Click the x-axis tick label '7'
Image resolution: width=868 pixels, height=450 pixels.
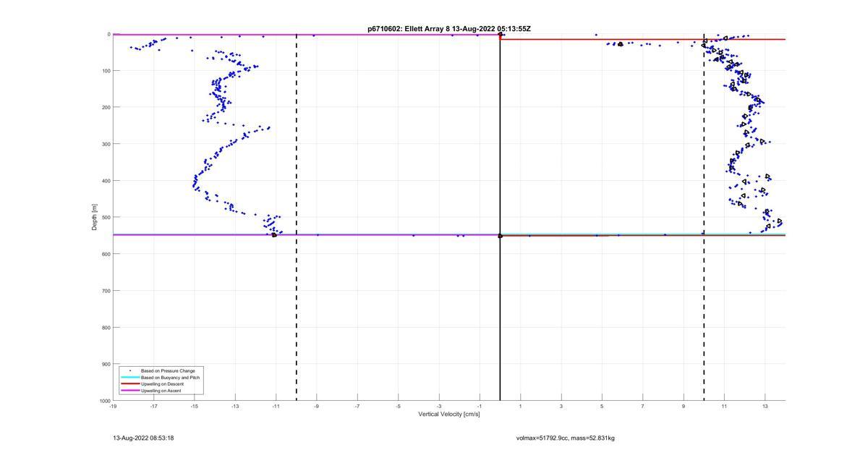(x=642, y=406)
